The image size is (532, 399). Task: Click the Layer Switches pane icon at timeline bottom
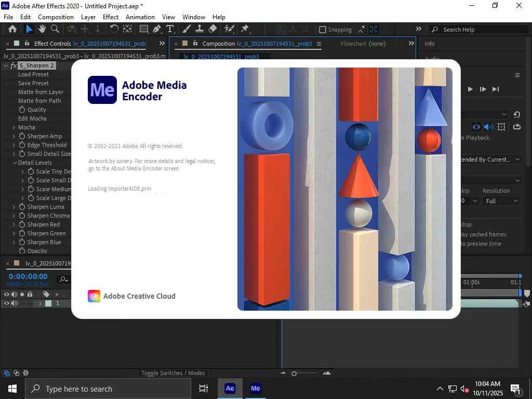pyautogui.click(x=6, y=373)
